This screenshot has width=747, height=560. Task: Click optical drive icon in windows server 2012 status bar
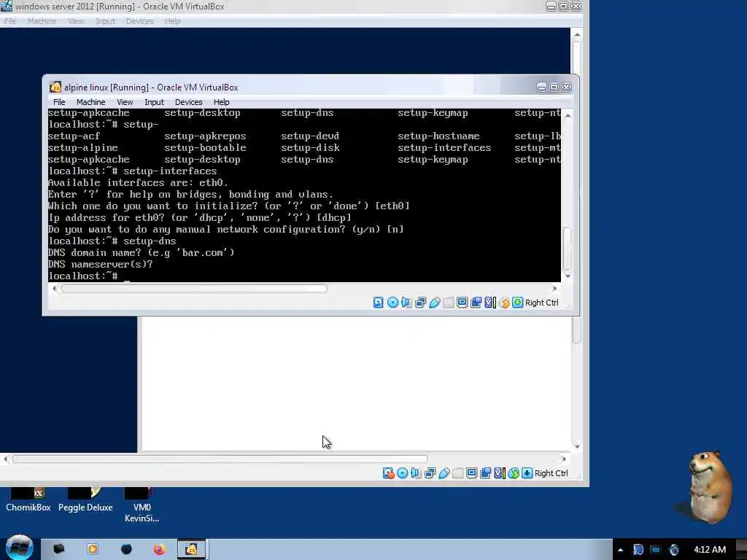(x=402, y=472)
